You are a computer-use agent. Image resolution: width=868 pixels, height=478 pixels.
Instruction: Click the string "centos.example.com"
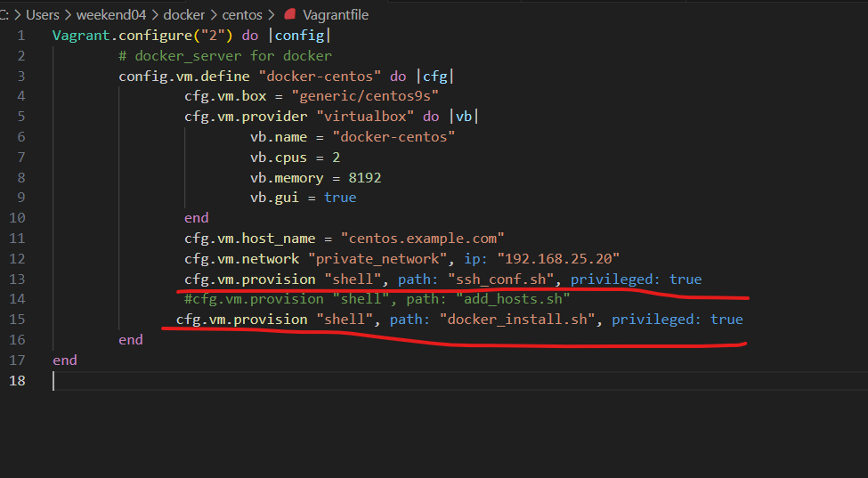coord(422,239)
